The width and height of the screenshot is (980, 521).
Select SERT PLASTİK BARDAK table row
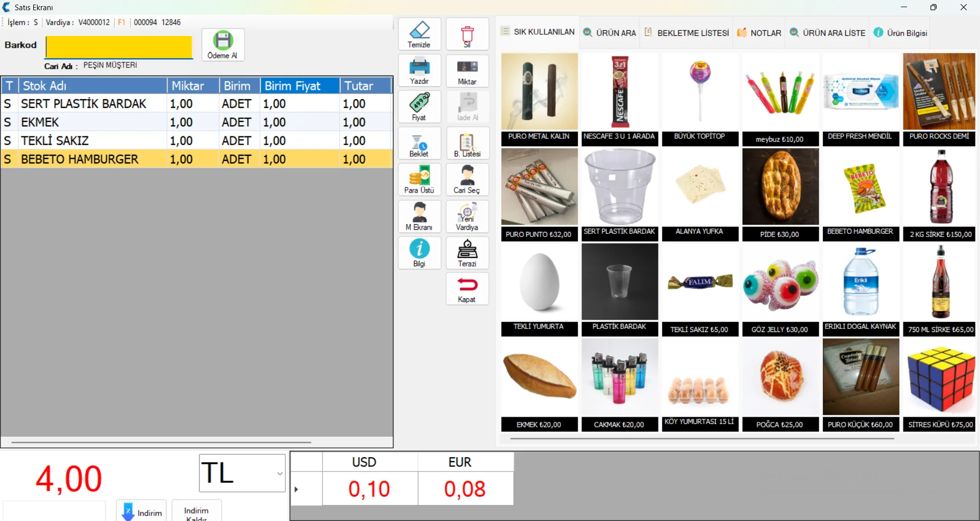tap(197, 104)
